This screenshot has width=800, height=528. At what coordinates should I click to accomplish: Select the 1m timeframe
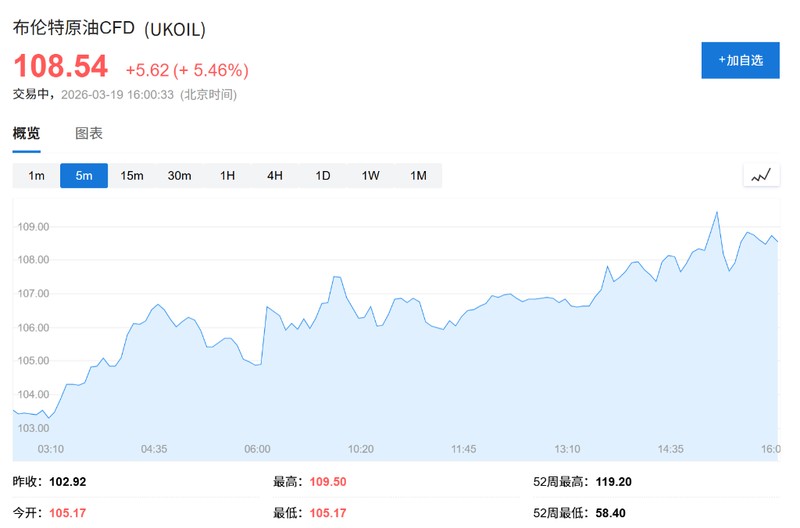pos(36,176)
